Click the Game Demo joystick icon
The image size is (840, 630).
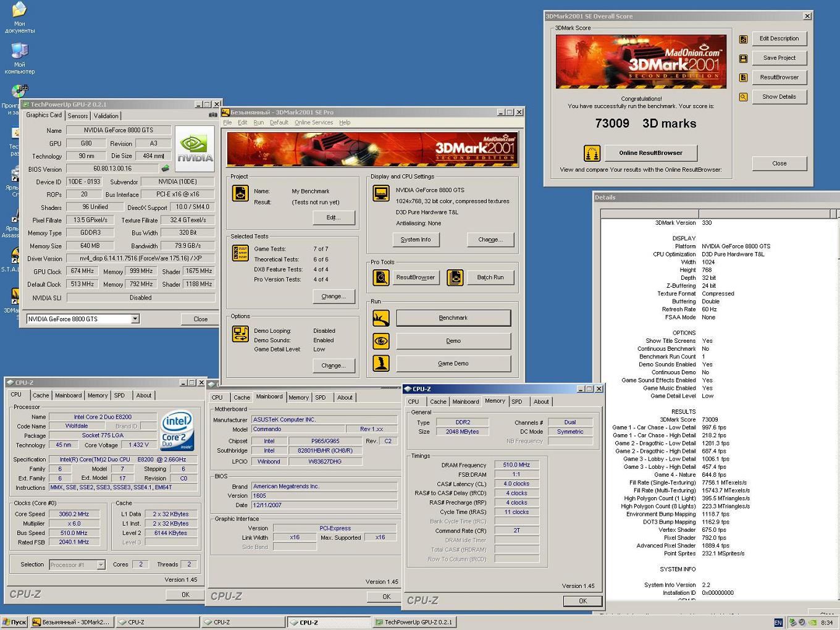[x=381, y=363]
